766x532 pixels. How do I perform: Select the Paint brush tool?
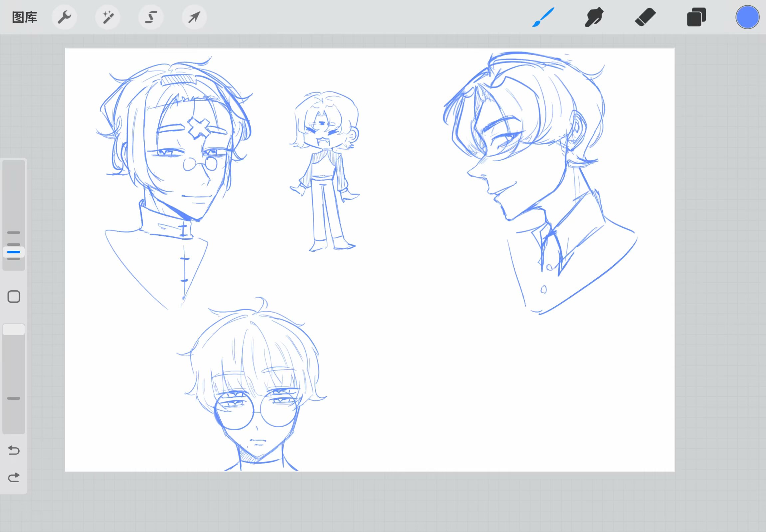543,17
